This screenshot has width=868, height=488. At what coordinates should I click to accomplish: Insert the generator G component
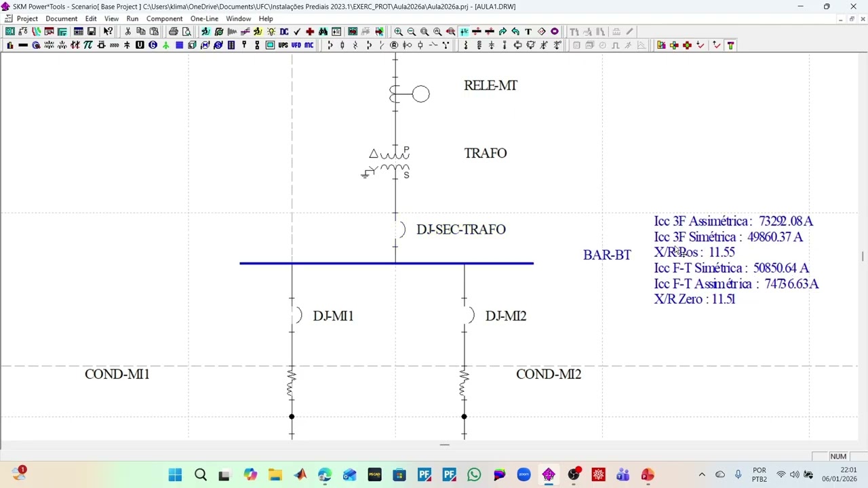point(153,45)
